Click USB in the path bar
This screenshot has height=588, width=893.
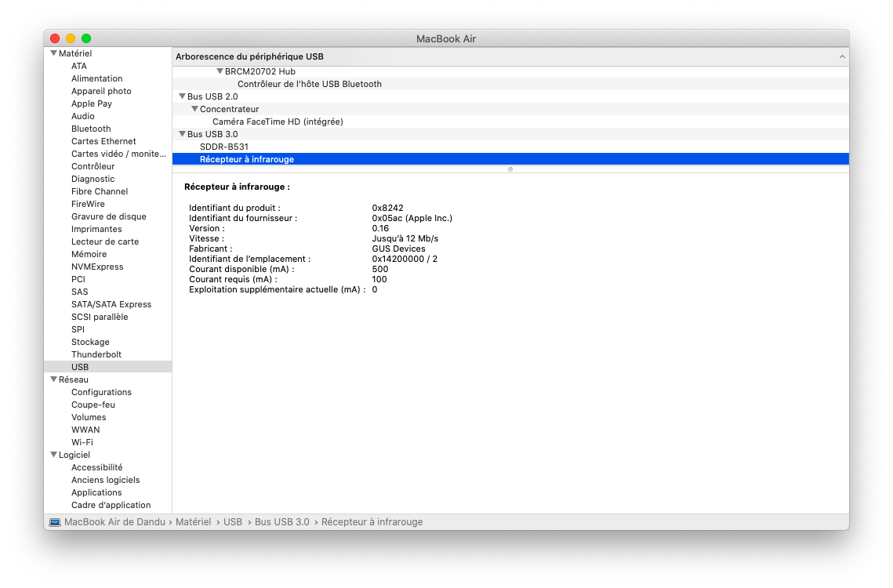[x=233, y=522]
